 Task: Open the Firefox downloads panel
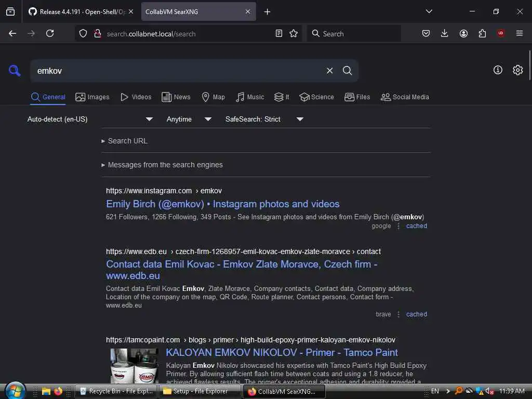[445, 33]
